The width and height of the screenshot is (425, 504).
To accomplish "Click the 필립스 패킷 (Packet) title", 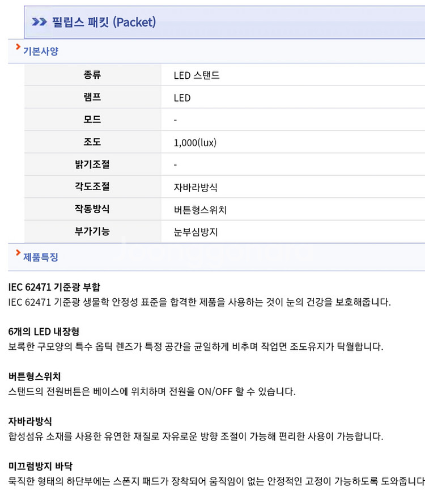I will (x=104, y=22).
